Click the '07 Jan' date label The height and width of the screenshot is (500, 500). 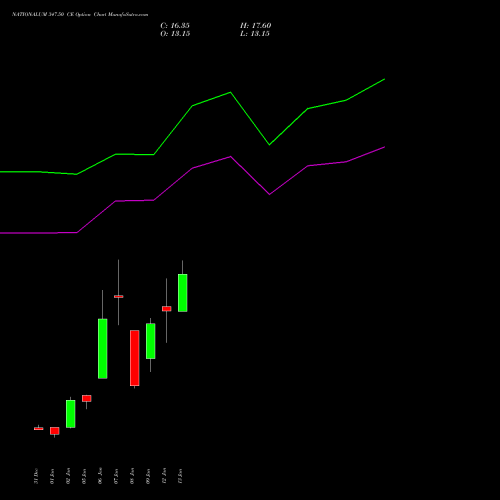[116, 476]
